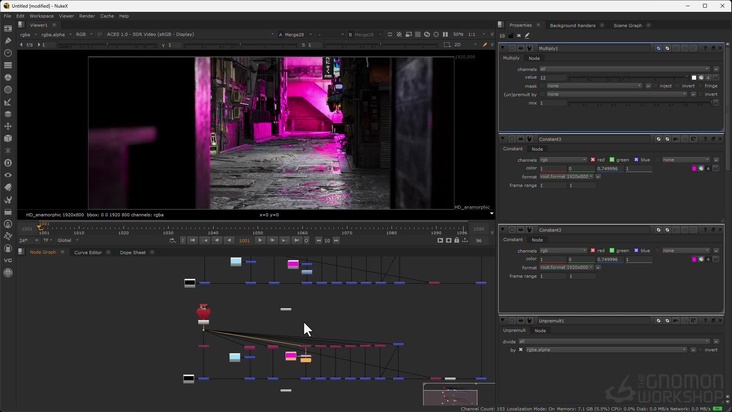The height and width of the screenshot is (412, 732).
Task: Click the curve animation icon in Multiply1 value row
Action: 716,77
